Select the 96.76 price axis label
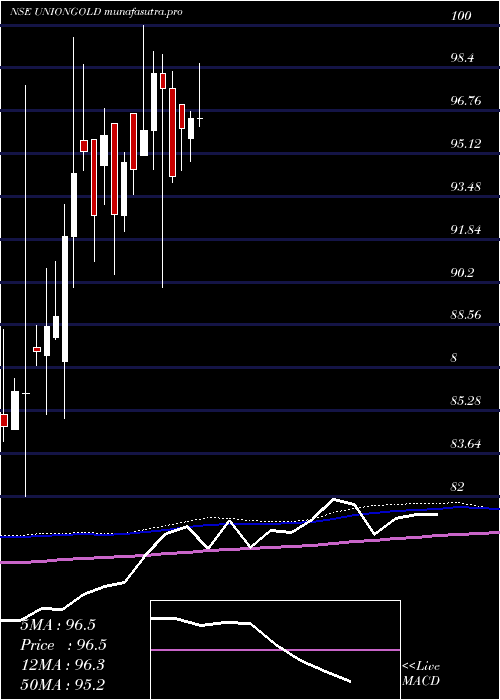 click(466, 101)
